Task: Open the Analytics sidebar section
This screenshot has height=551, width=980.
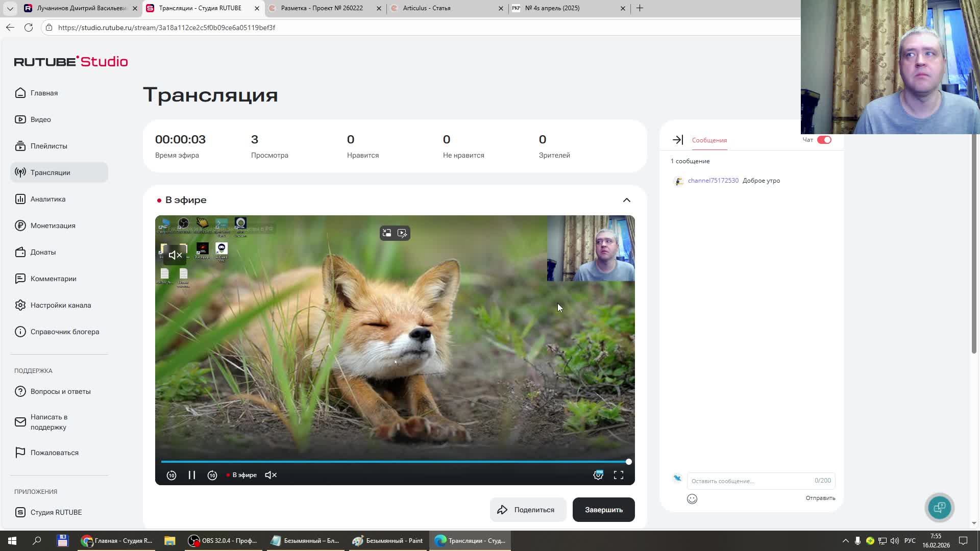Action: coord(48,199)
